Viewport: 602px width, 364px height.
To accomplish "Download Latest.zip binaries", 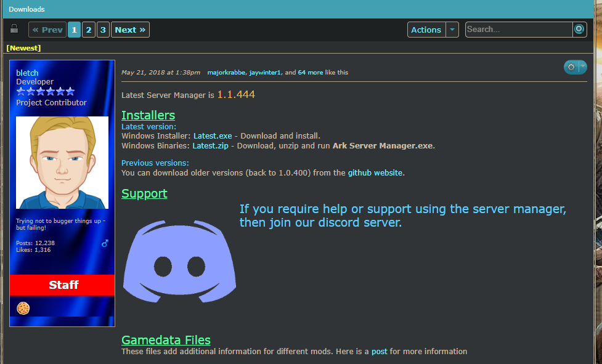I will pos(210,146).
